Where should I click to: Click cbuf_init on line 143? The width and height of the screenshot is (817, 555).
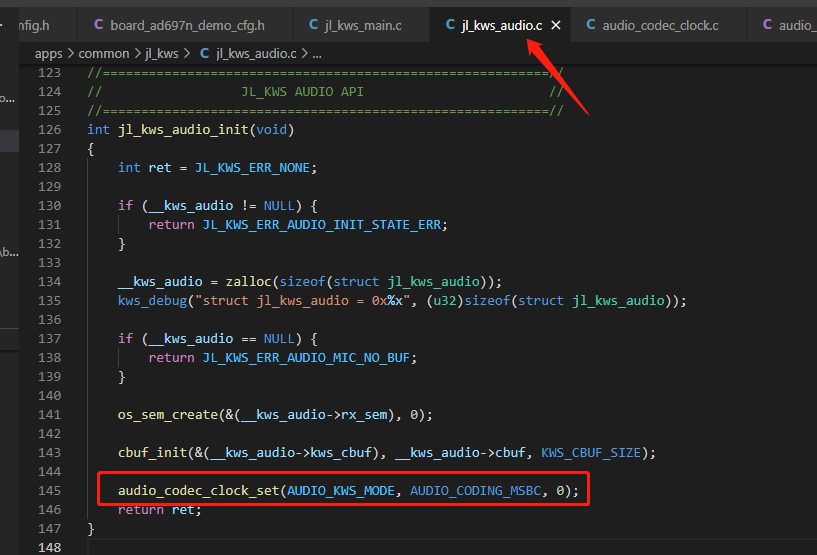(x=152, y=453)
